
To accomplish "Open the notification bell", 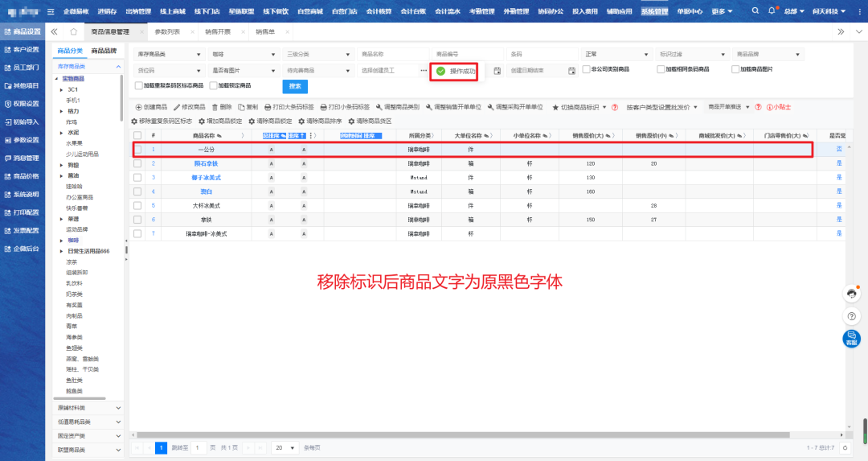I will click(x=772, y=11).
